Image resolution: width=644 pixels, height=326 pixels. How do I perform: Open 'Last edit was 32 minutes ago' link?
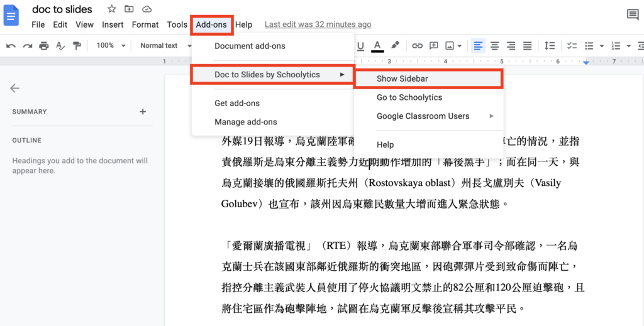(x=318, y=24)
